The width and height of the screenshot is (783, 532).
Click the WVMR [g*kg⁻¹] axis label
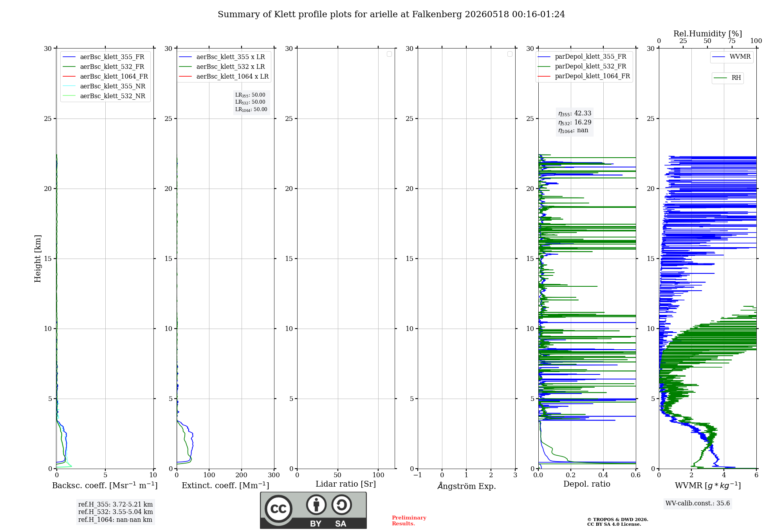tap(708, 485)
